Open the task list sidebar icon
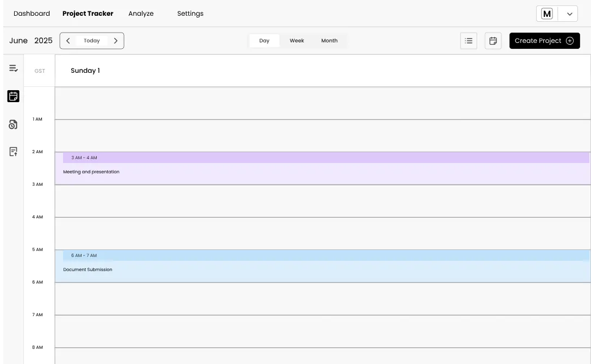 (x=14, y=68)
